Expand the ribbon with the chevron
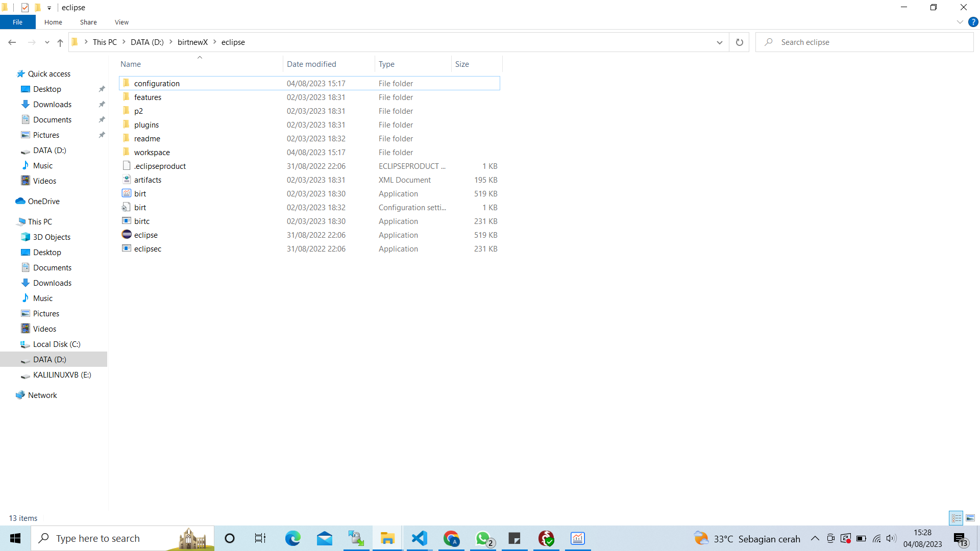The image size is (980, 551). [960, 22]
